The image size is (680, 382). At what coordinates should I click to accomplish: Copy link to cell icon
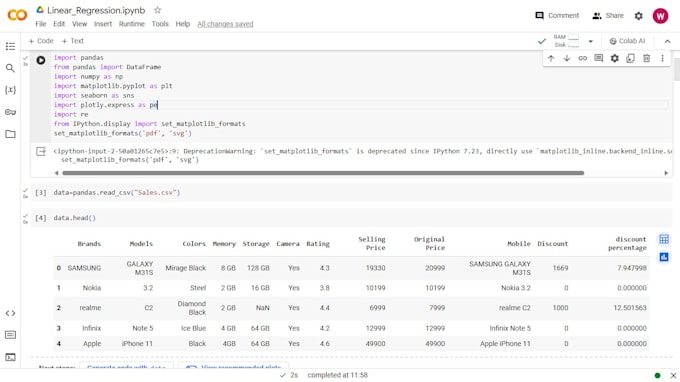click(x=582, y=58)
